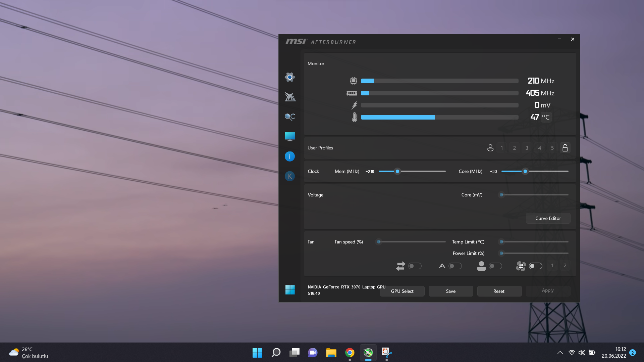Click the user-defined person icon in Fan section
The width and height of the screenshot is (644, 362).
(x=481, y=266)
